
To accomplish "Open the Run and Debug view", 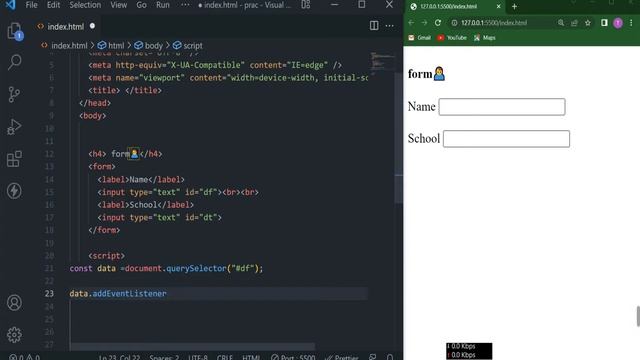I will [14, 127].
